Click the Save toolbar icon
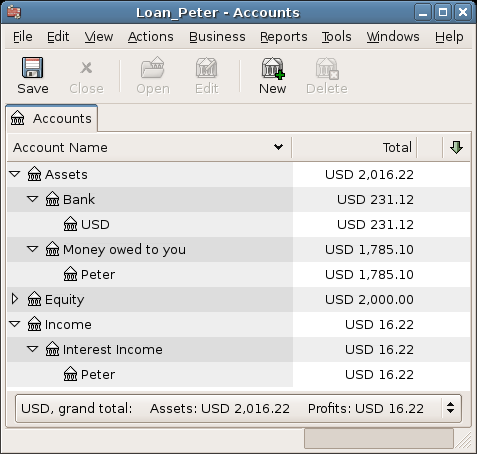The width and height of the screenshot is (477, 454). click(32, 68)
